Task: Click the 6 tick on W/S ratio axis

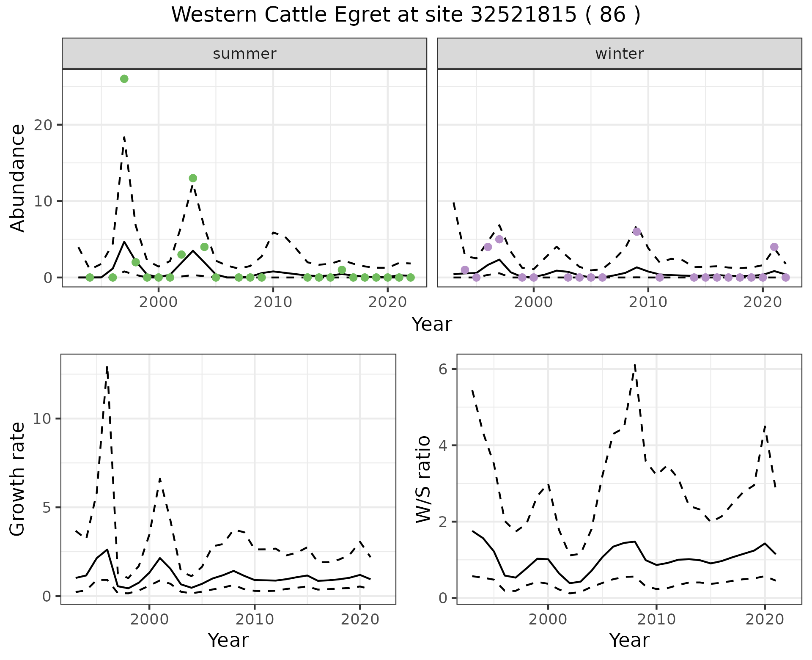Action: [x=442, y=369]
